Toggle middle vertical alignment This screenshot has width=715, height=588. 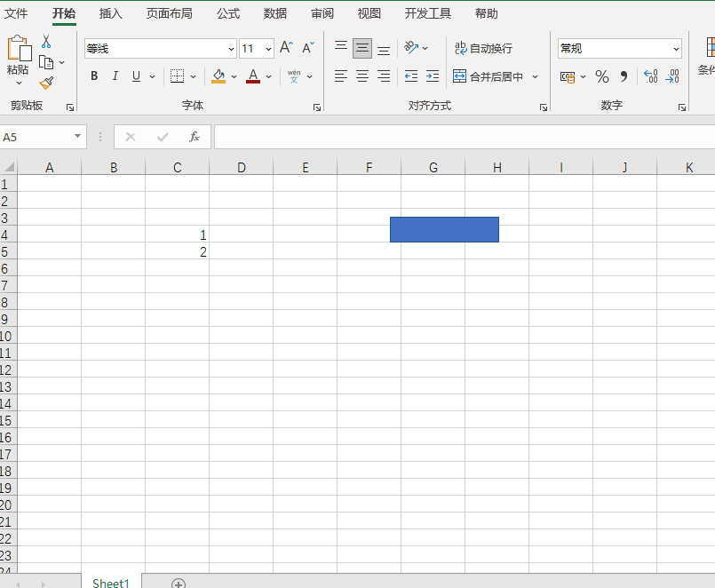click(362, 48)
